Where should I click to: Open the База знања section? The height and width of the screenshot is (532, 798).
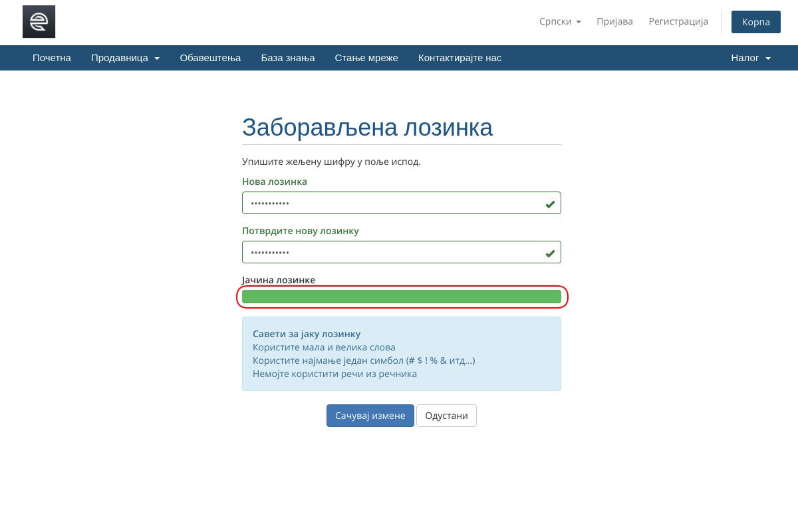click(x=288, y=58)
